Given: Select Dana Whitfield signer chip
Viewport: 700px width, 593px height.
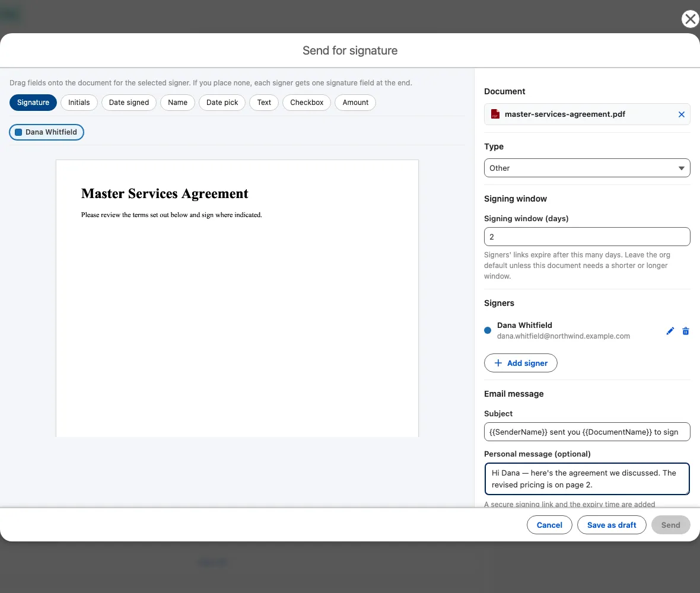Looking at the screenshot, I should click(x=46, y=132).
